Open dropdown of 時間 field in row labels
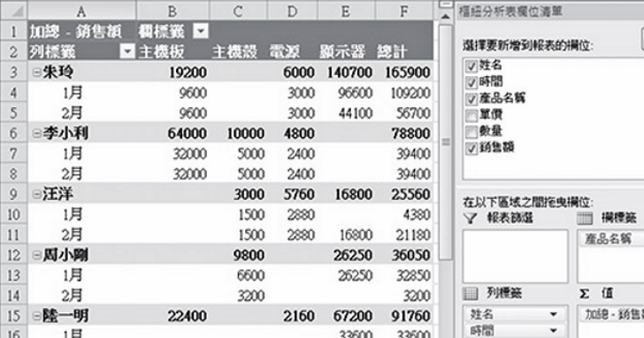This screenshot has height=338, width=644. coord(553,330)
